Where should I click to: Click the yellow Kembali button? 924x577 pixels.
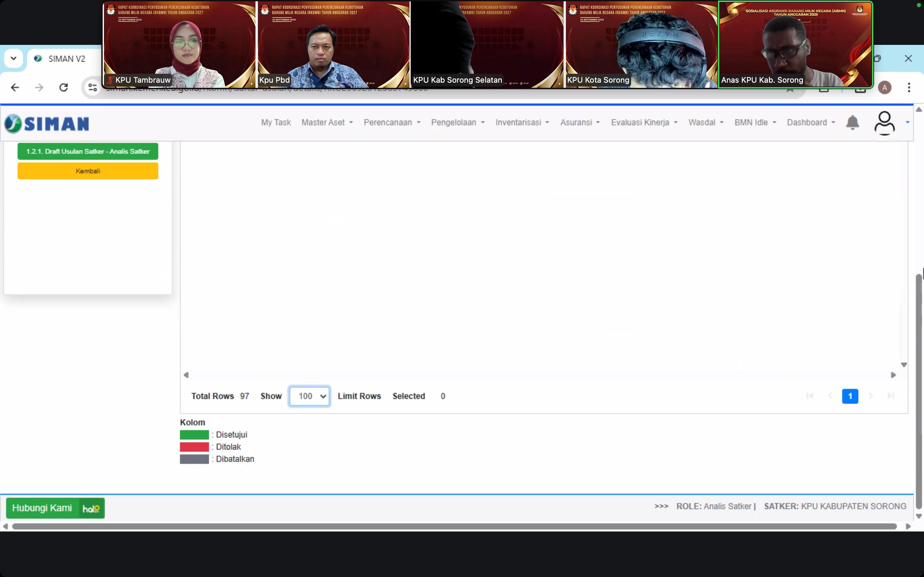coord(88,171)
